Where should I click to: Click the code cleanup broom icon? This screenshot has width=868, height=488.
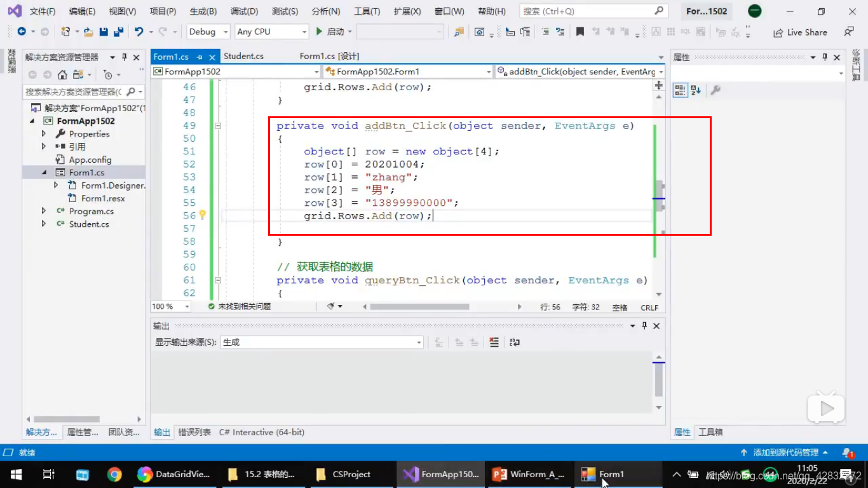pyautogui.click(x=331, y=306)
